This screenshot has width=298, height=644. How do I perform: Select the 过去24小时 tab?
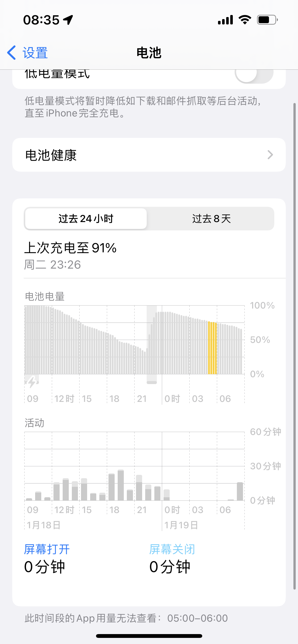tap(86, 219)
